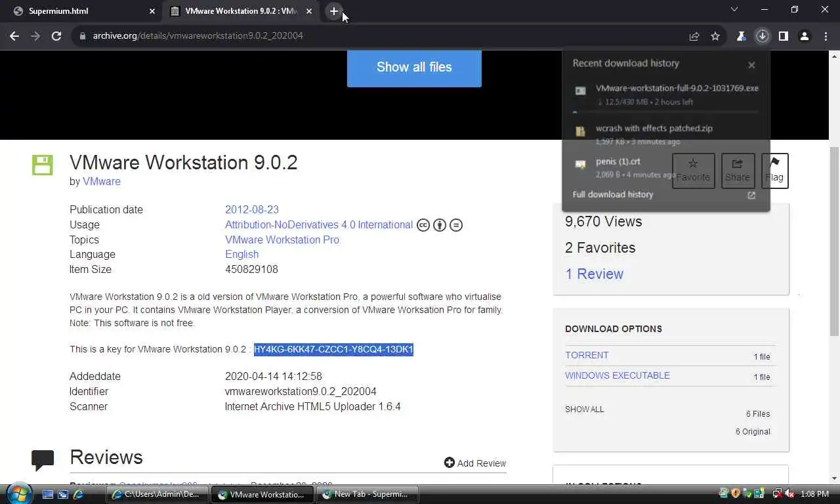Click SHOW ALL download options

tap(584, 409)
